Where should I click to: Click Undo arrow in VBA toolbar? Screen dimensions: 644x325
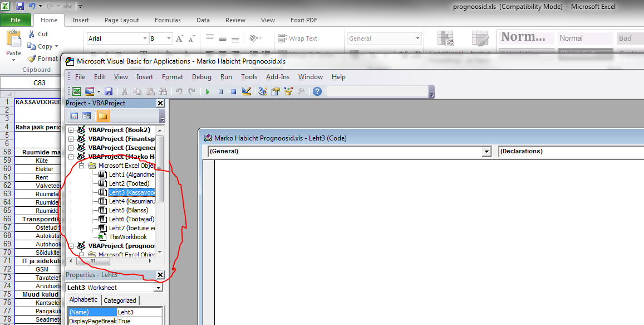point(179,91)
